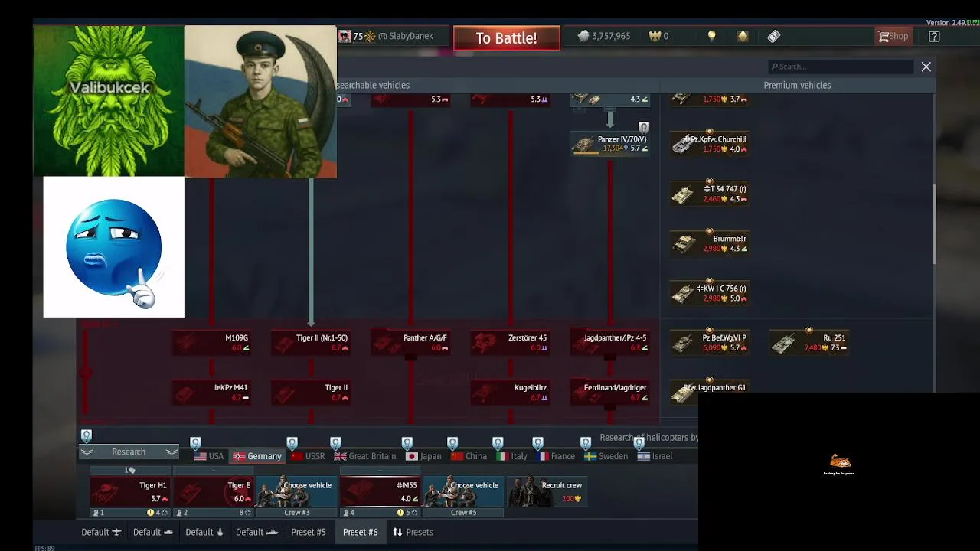This screenshot has height=551, width=980.
Task: Click the Golden Eagles currency icon
Action: (x=655, y=36)
